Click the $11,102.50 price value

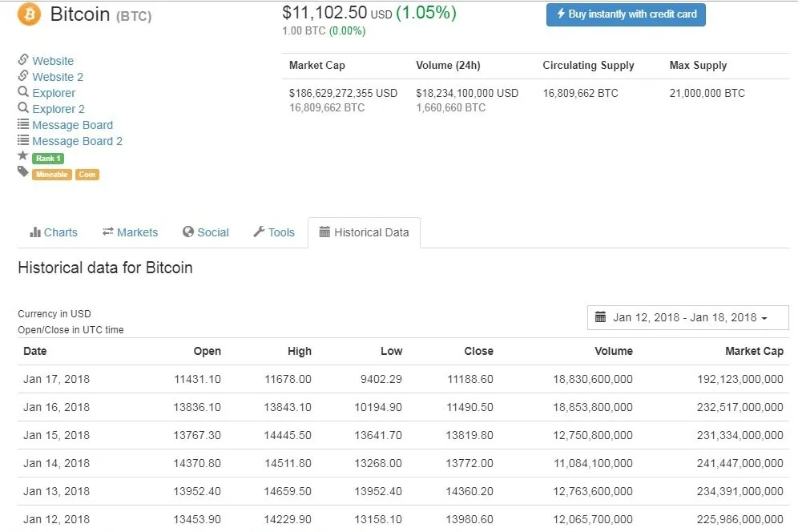click(324, 13)
